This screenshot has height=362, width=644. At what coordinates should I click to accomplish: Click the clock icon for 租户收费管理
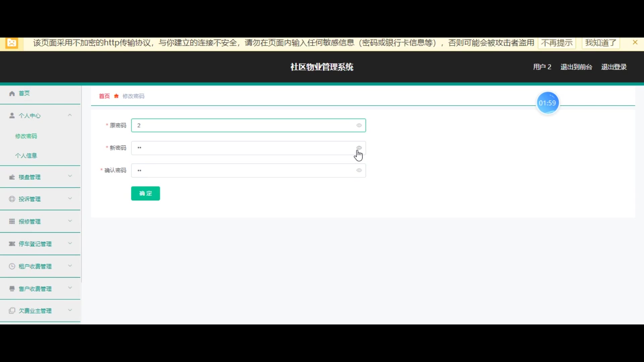[12, 266]
